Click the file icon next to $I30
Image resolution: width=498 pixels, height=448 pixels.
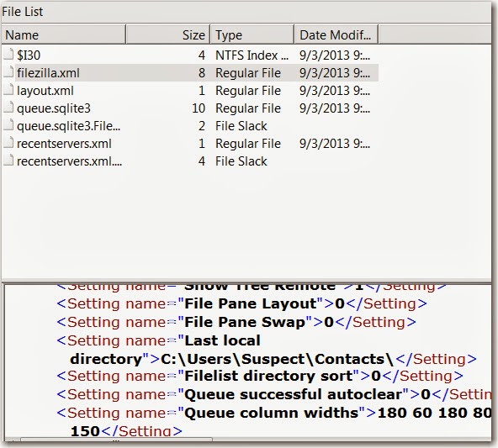8,55
